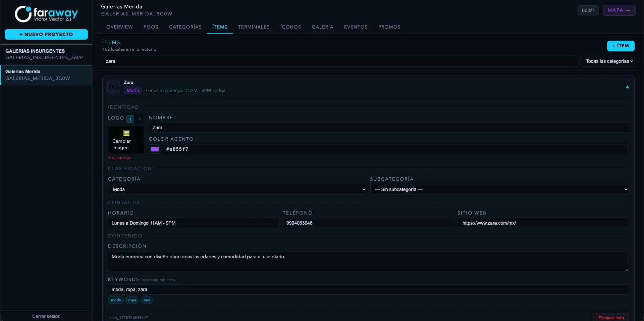This screenshot has height=321, width=644.
Task: Click the Cambiar imagen picture box
Action: 126,140
